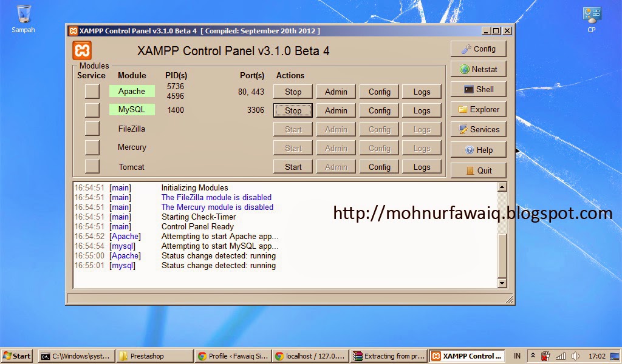Click the taskbar clock showing 17:02

pyautogui.click(x=597, y=356)
